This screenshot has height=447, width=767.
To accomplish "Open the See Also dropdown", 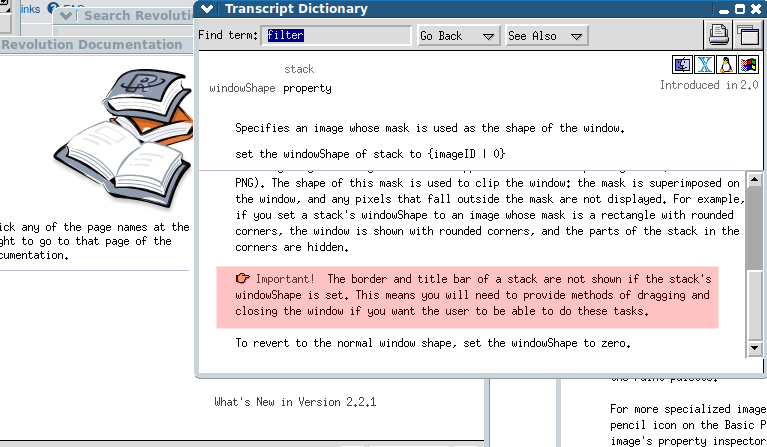I will 546,36.
